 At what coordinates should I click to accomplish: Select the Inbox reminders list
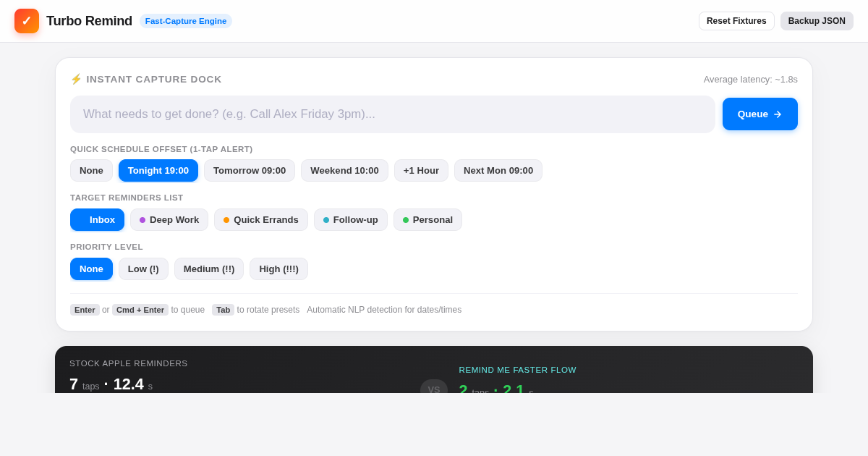point(97,220)
